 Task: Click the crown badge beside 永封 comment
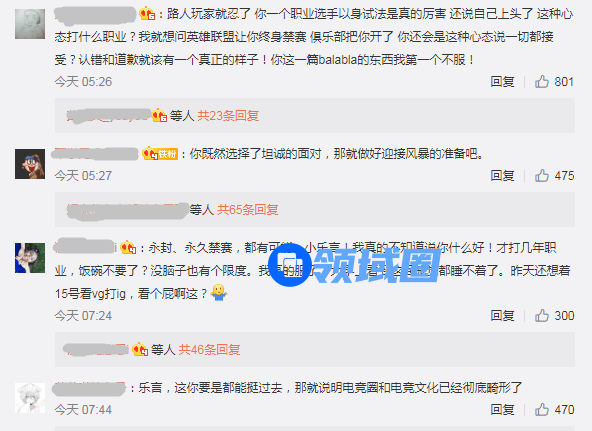(128, 248)
